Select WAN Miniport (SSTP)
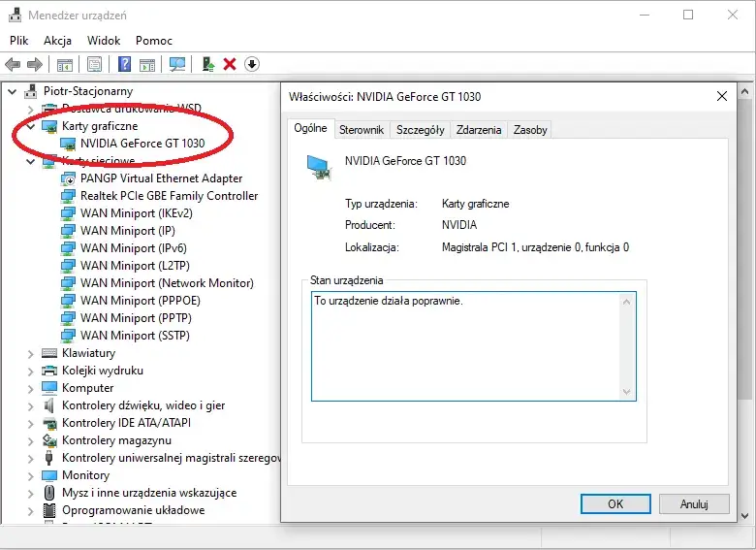 (x=135, y=336)
